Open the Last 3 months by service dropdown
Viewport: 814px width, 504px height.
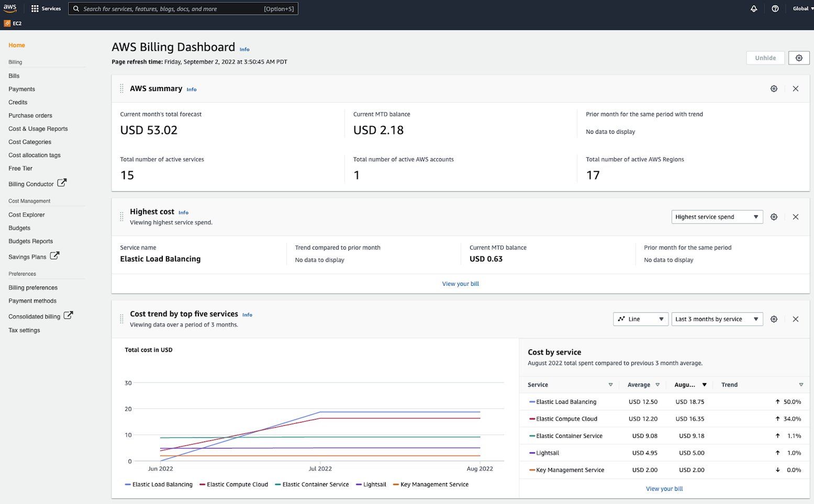pyautogui.click(x=717, y=319)
